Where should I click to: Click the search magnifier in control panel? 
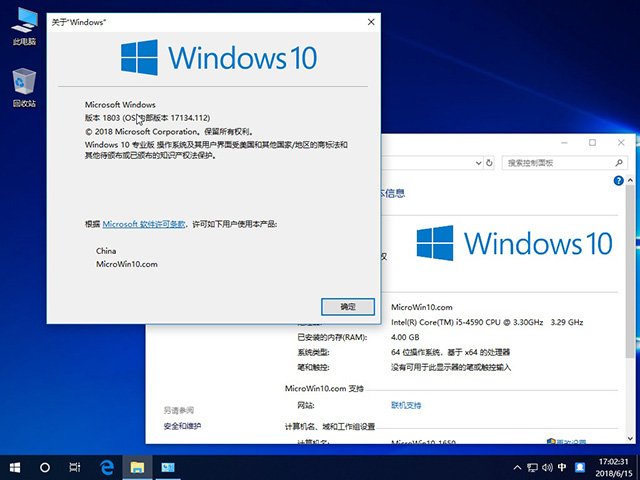619,163
